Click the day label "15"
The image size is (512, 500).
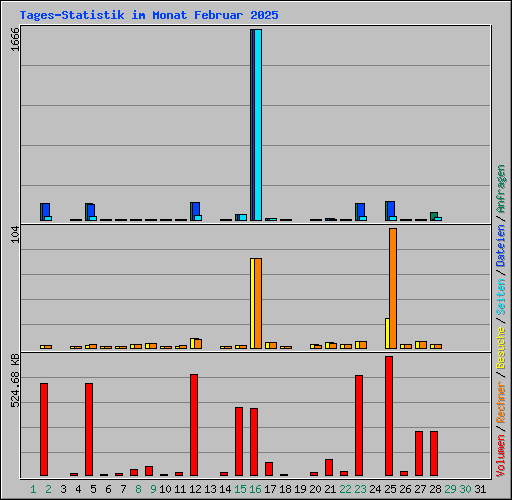point(240,489)
